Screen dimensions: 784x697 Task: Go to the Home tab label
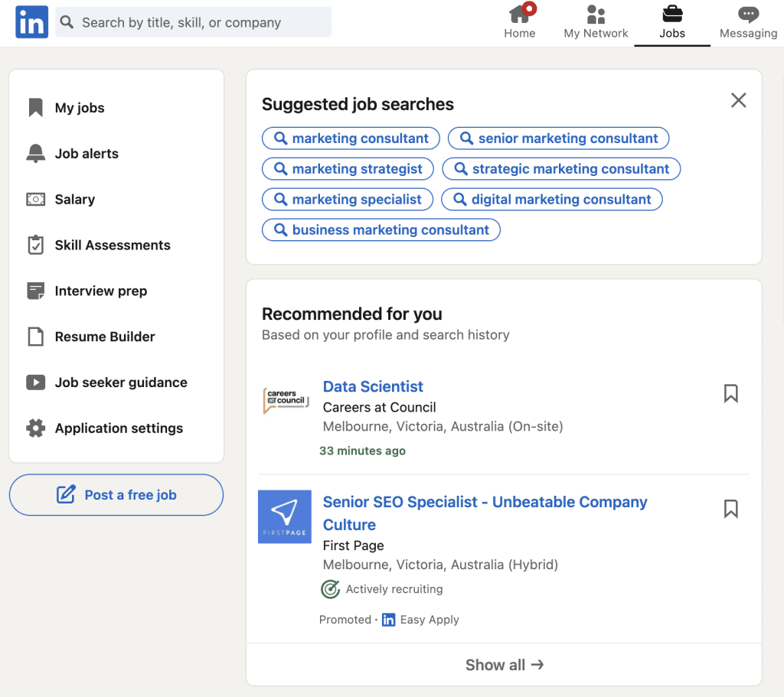(520, 34)
